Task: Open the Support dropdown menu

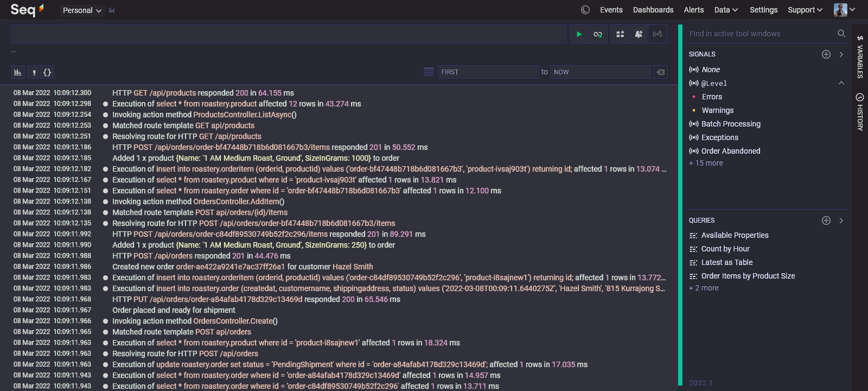Action: [805, 10]
